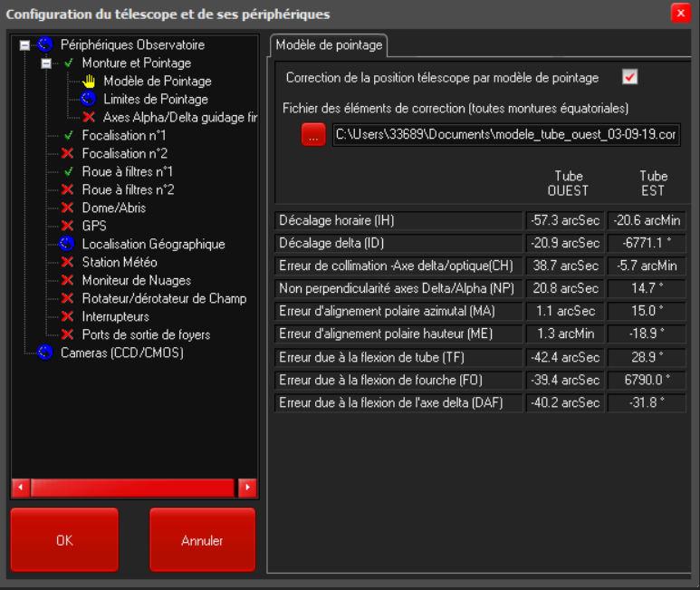Click the Décalage horaire (IH) Tube OUEST value
This screenshot has height=590, width=700.
564,220
